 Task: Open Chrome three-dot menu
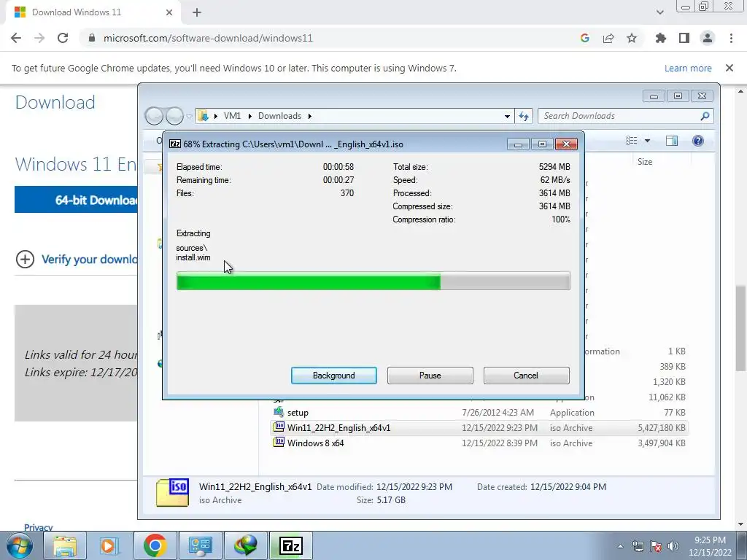tap(731, 38)
